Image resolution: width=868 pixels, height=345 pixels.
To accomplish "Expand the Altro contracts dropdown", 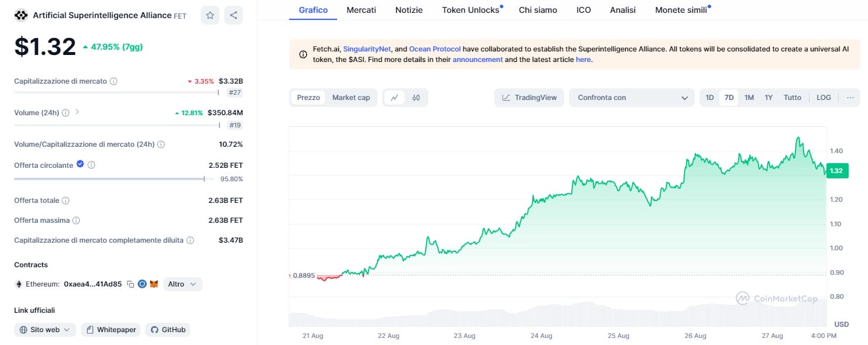I will click(183, 284).
